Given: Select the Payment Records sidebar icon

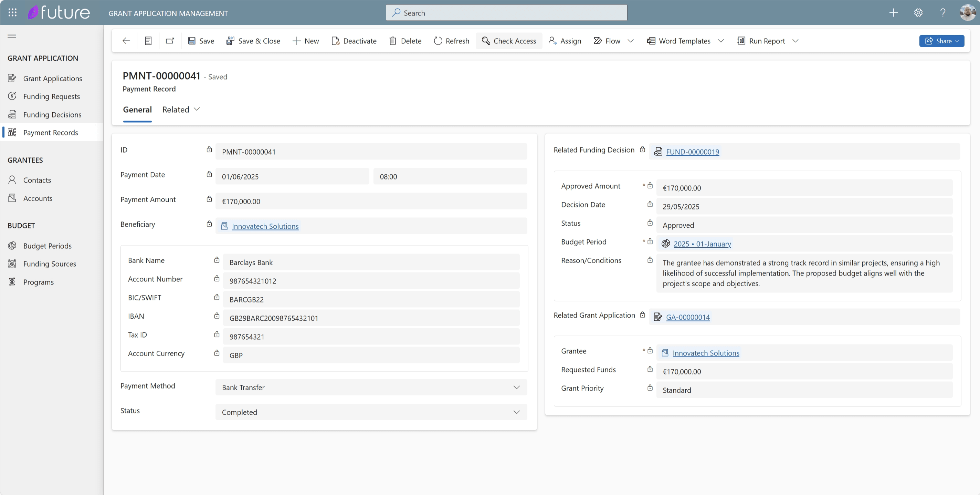Looking at the screenshot, I should (x=12, y=132).
